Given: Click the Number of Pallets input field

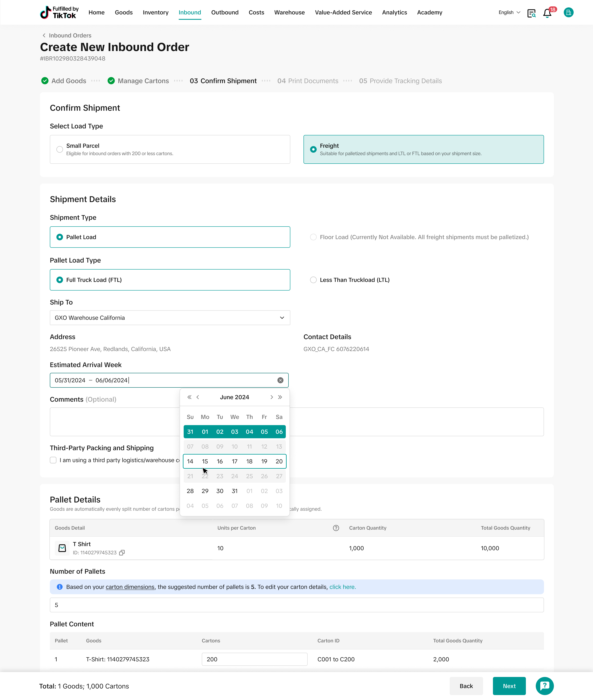Looking at the screenshot, I should (296, 605).
